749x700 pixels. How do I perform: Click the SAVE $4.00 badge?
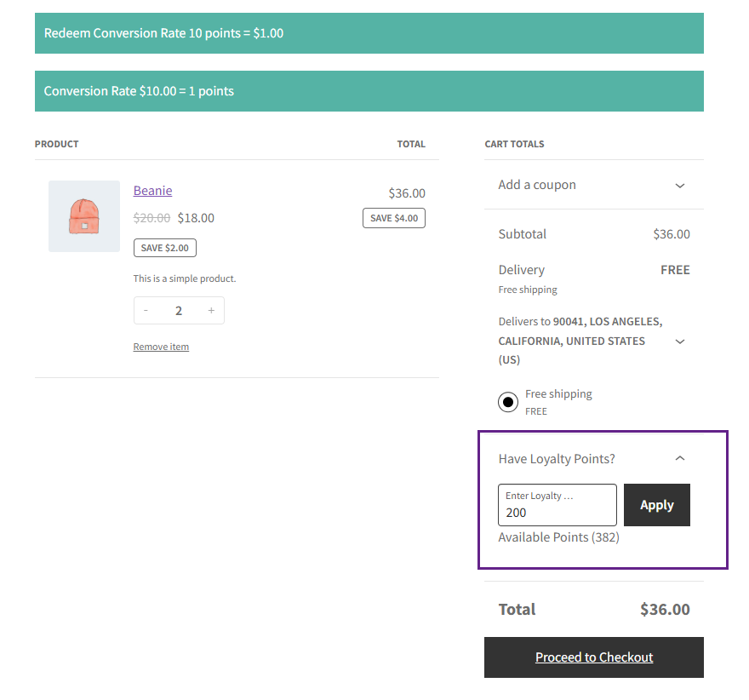tap(393, 218)
